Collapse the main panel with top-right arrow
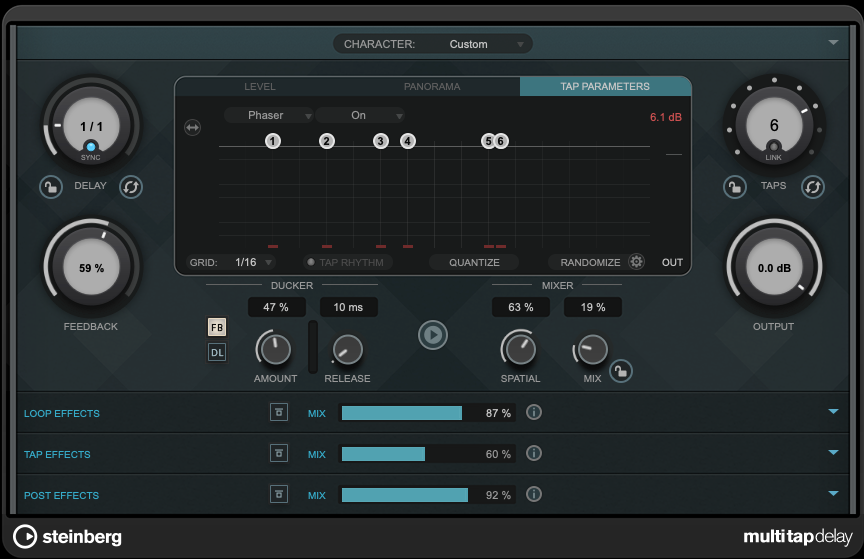 click(x=833, y=42)
